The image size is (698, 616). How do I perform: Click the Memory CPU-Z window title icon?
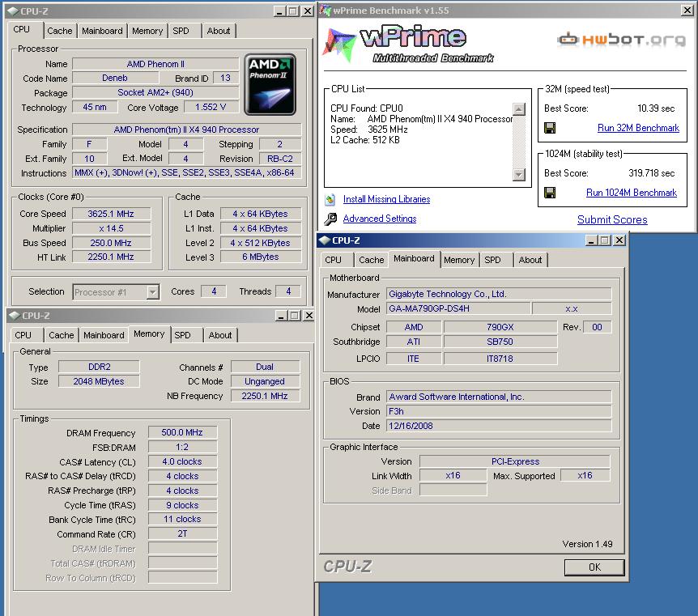click(x=15, y=316)
